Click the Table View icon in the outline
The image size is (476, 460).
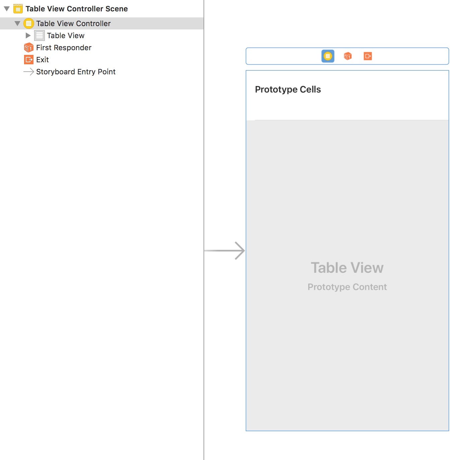click(39, 35)
